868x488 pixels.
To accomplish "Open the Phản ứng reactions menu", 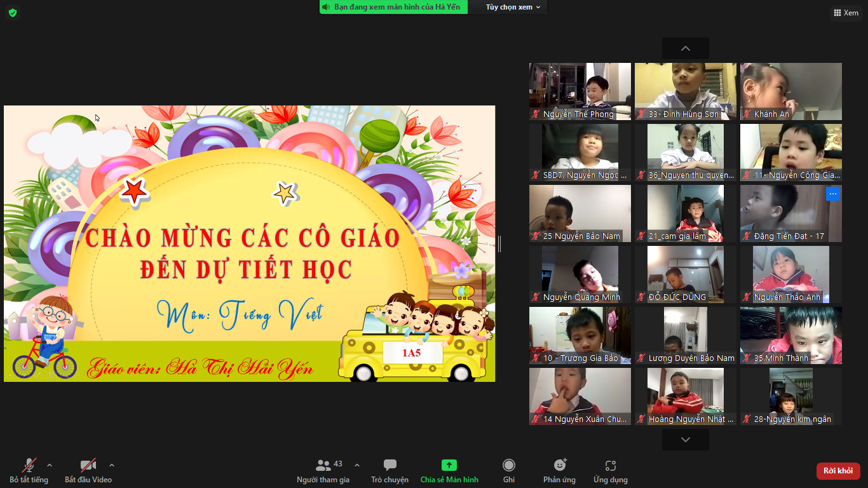I will click(x=559, y=471).
